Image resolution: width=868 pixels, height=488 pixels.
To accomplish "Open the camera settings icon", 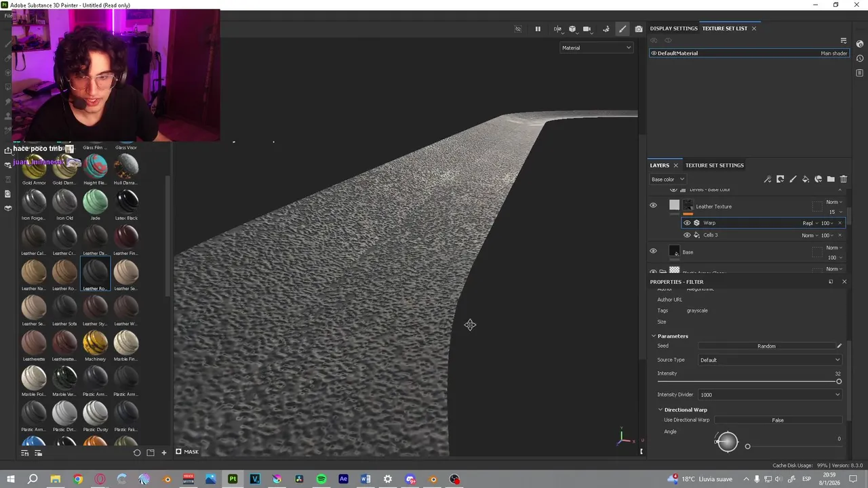I will [x=587, y=29].
